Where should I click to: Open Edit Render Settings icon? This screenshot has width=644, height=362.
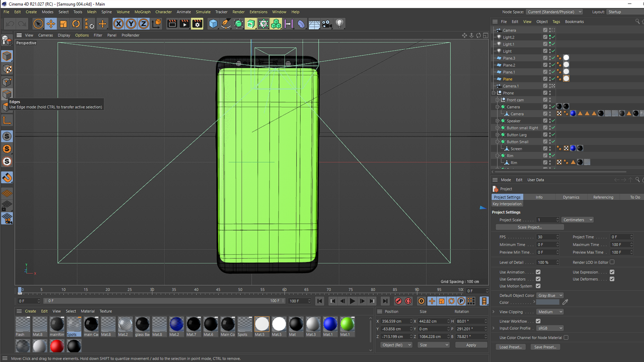(197, 24)
